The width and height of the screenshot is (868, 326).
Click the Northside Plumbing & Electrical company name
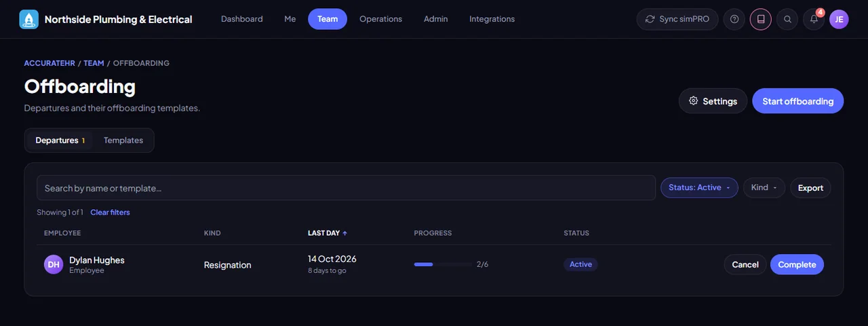(x=119, y=19)
